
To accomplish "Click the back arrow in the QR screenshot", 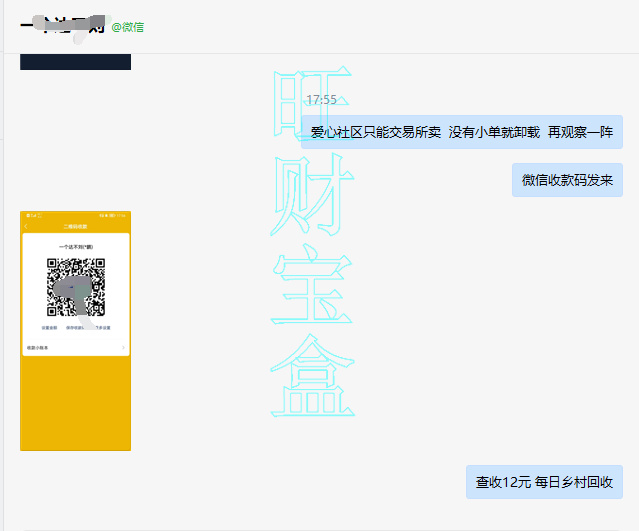I will (x=26, y=227).
